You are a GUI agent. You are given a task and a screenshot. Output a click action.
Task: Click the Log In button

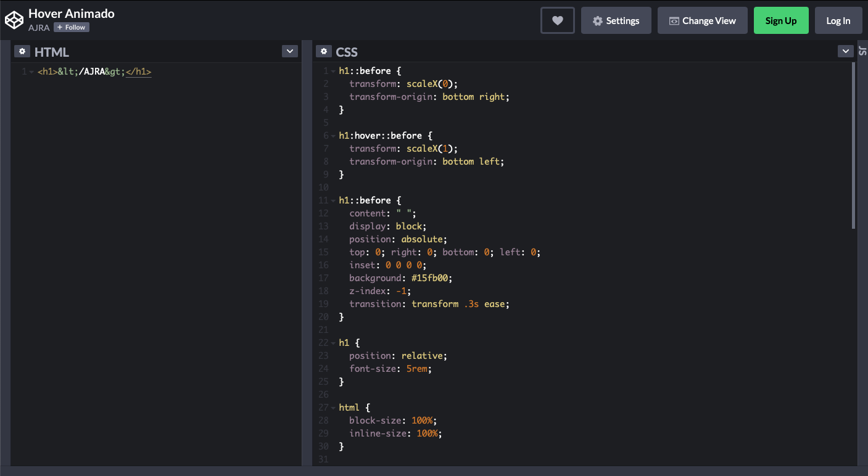[838, 20]
